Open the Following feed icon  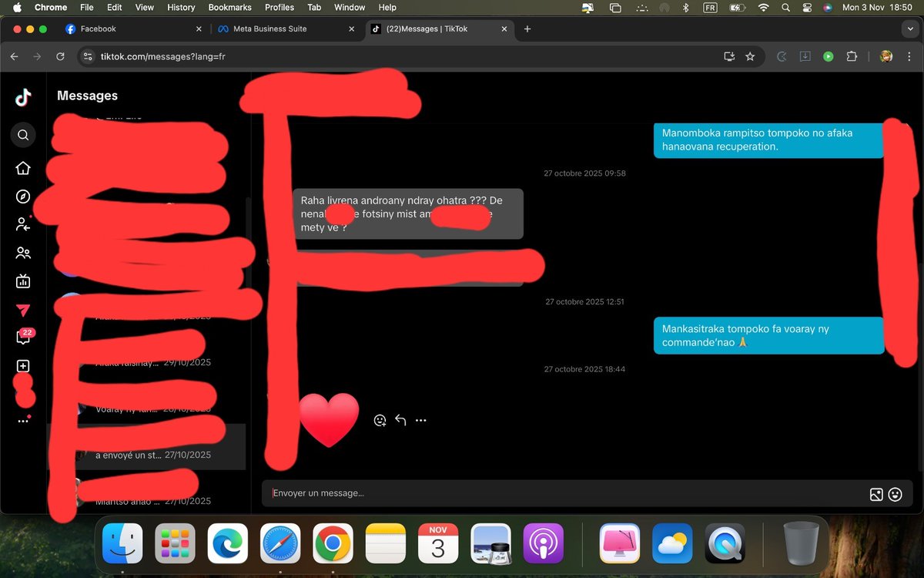click(x=23, y=224)
